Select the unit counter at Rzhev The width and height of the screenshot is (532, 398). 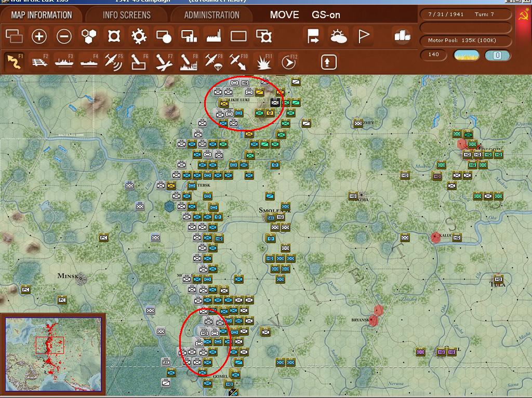click(358, 123)
